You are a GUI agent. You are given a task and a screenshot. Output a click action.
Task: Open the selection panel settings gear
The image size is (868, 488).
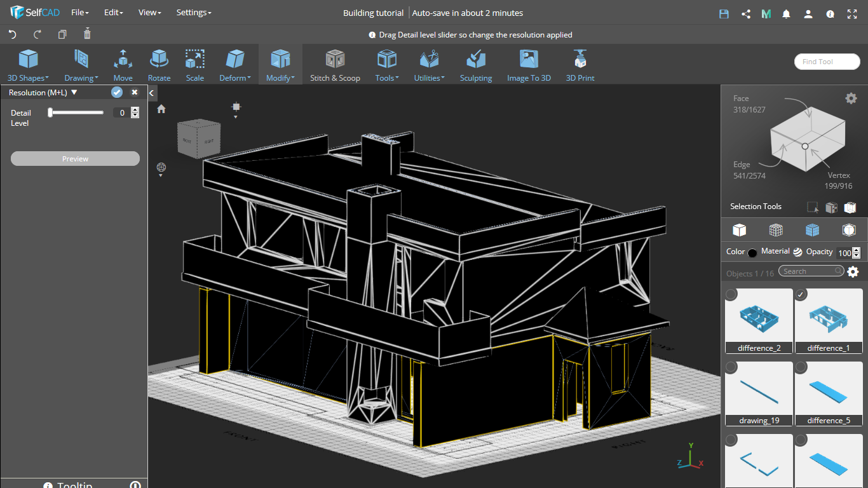coord(851,98)
